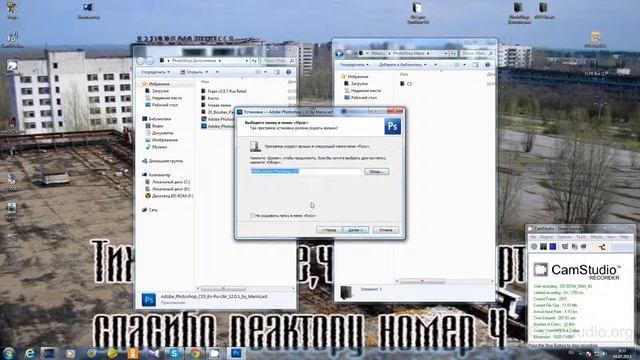
Task: Click help icon in right Explorer toolbar
Action: [488, 64]
